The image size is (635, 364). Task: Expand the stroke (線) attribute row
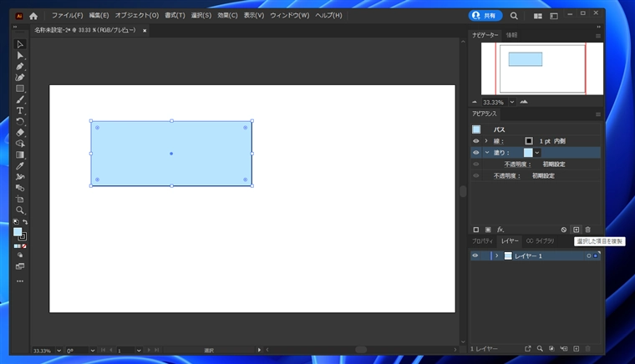point(486,141)
